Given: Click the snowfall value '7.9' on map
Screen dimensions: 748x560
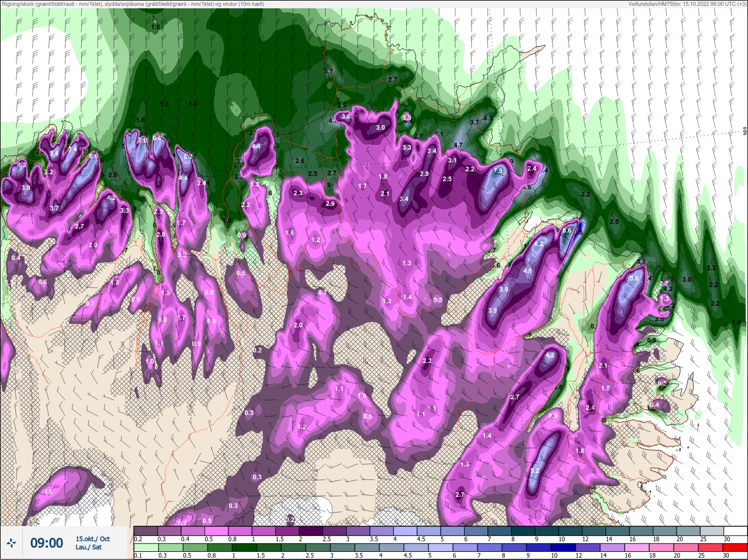Looking at the screenshot, I should [x=498, y=171].
